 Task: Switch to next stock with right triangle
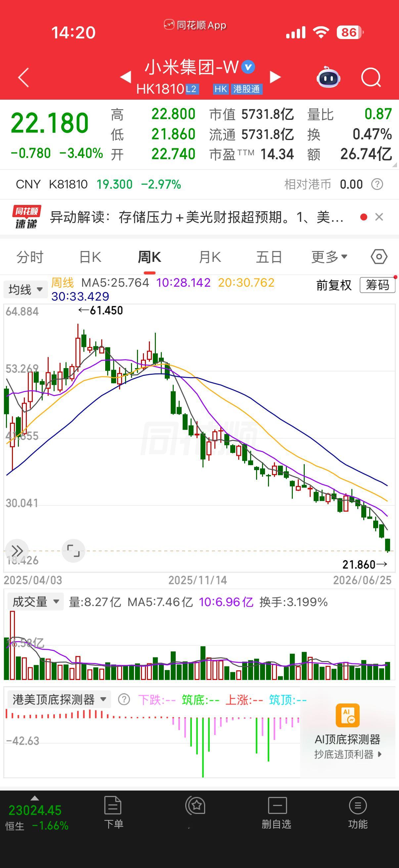(x=275, y=77)
